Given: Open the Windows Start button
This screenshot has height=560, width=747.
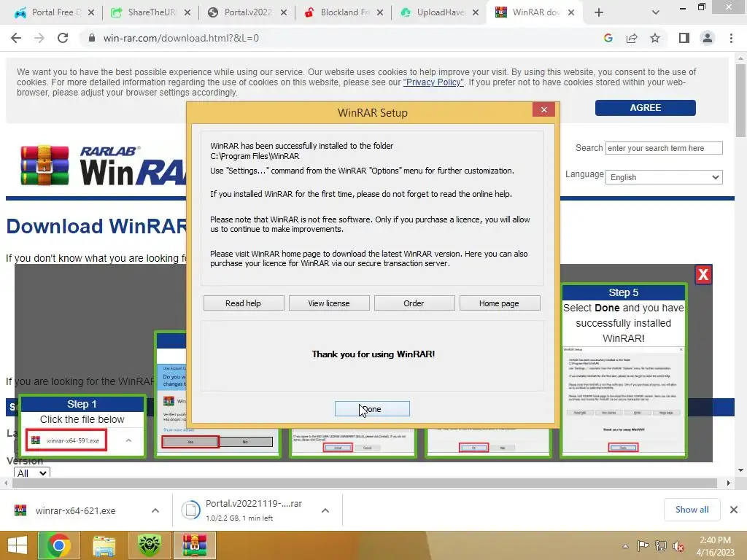Looking at the screenshot, I should click(x=18, y=545).
